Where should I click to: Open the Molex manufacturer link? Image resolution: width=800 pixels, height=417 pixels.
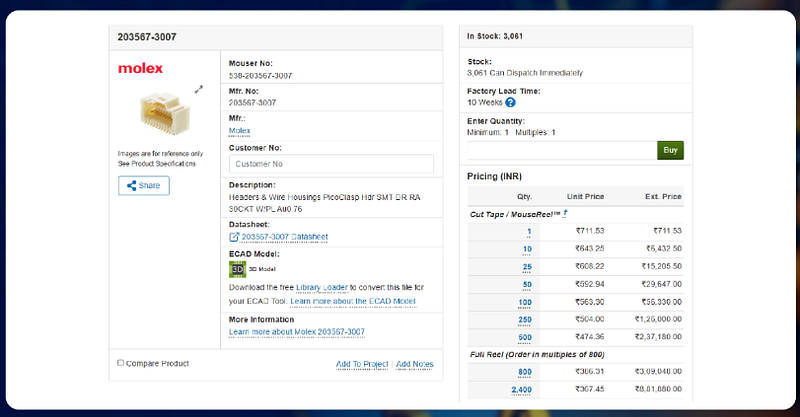[x=239, y=131]
